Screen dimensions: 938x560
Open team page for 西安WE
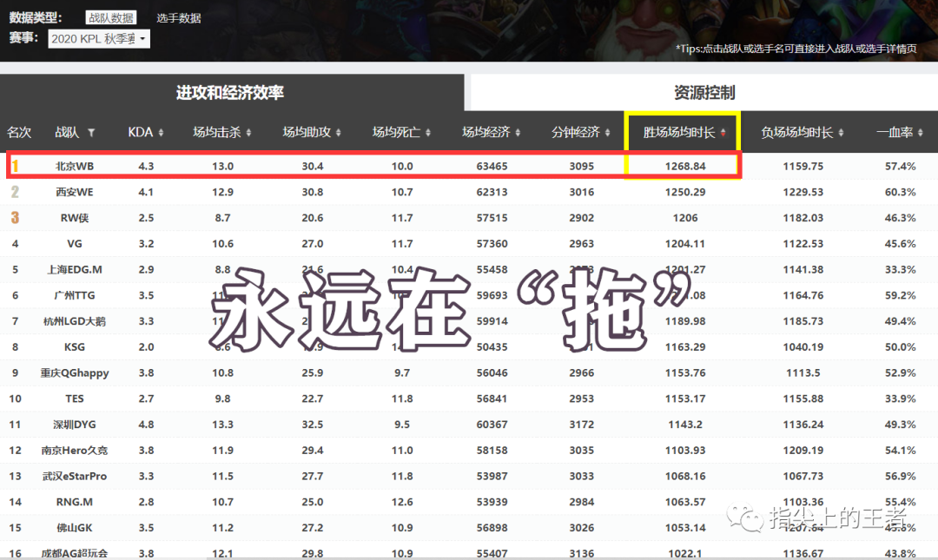[74, 192]
